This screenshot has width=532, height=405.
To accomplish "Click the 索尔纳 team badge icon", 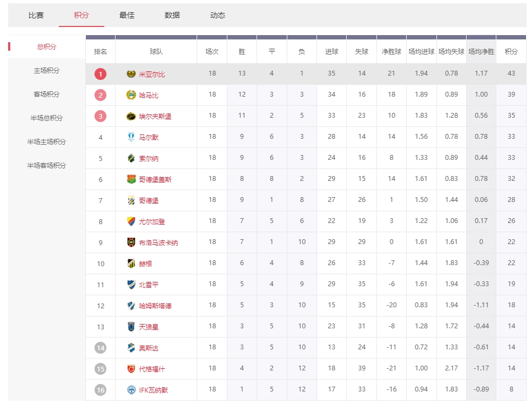I will tap(131, 158).
